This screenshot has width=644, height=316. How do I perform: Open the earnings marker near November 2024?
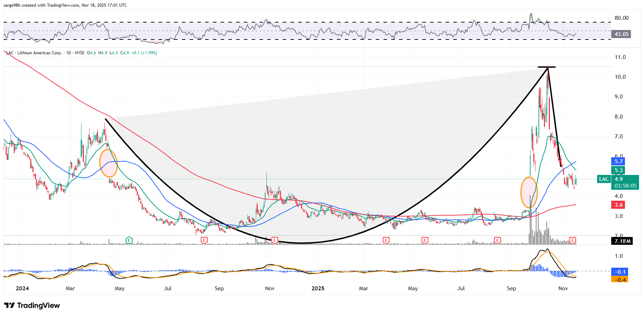275,240
